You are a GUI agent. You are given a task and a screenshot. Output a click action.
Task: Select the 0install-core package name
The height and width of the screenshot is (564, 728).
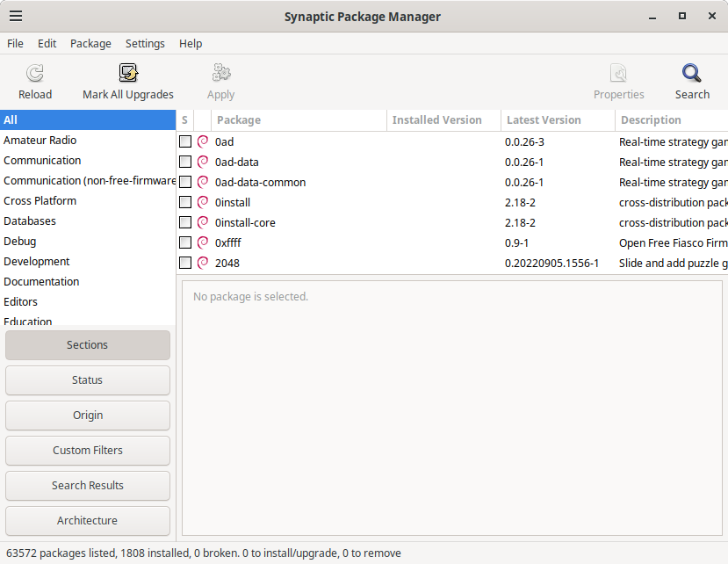click(245, 222)
